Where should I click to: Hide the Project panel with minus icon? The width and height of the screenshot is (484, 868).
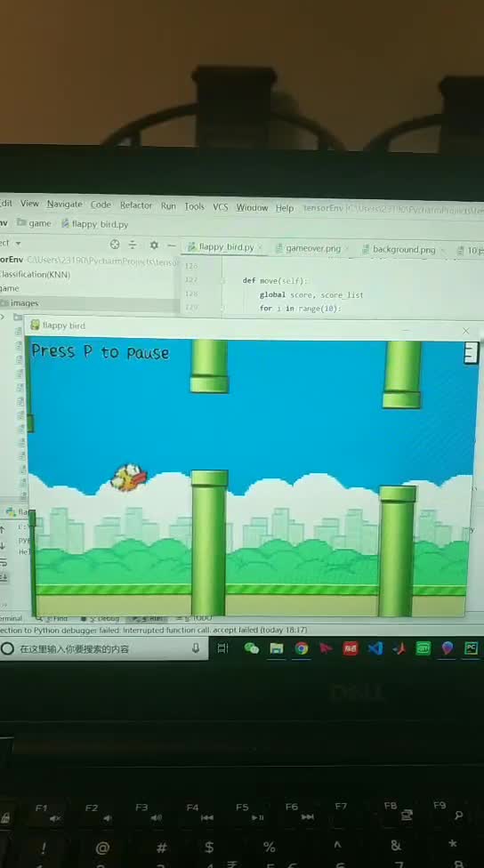coord(172,245)
